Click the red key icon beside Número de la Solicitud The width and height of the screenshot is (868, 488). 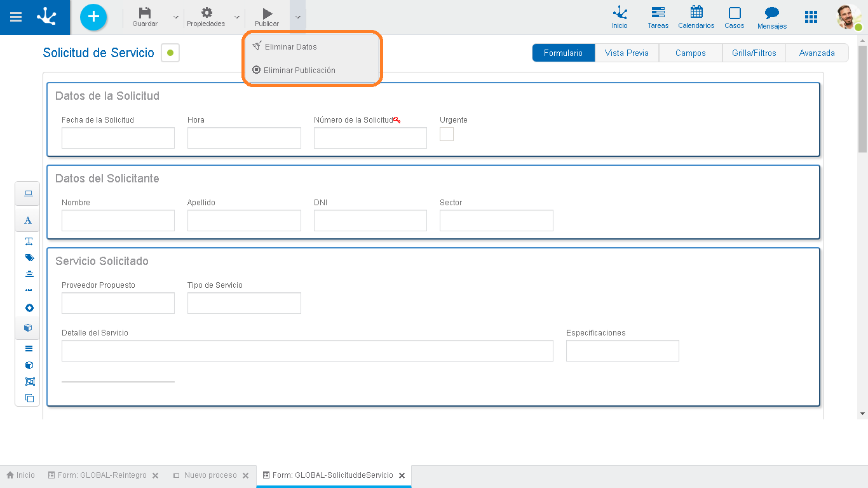[x=397, y=119]
